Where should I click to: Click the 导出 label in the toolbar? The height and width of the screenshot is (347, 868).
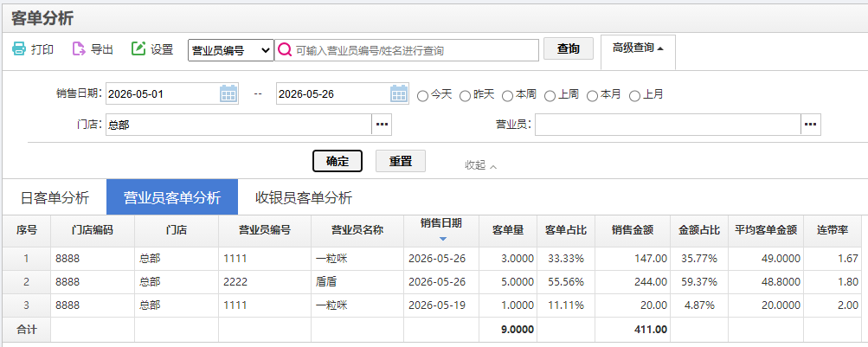point(102,49)
